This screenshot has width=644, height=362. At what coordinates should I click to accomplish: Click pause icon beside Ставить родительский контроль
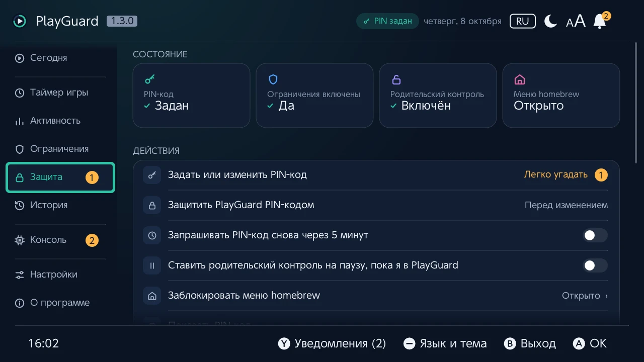tap(152, 265)
